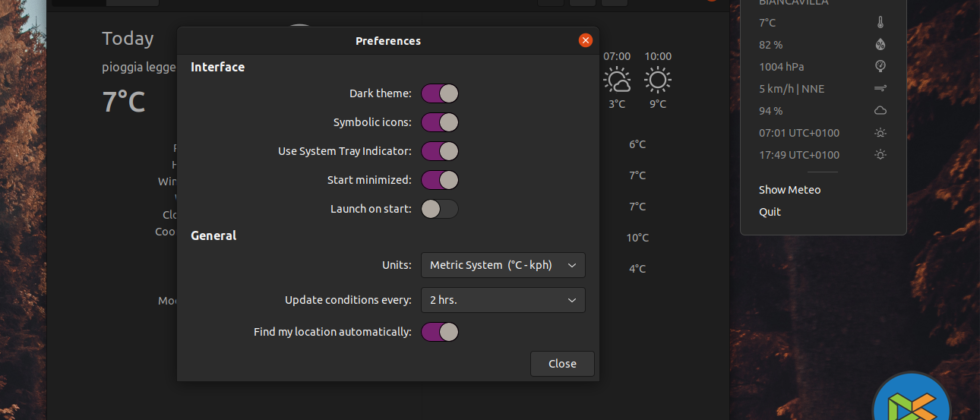This screenshot has width=980, height=420.
Task: Switch off Start minimized
Action: 440,180
